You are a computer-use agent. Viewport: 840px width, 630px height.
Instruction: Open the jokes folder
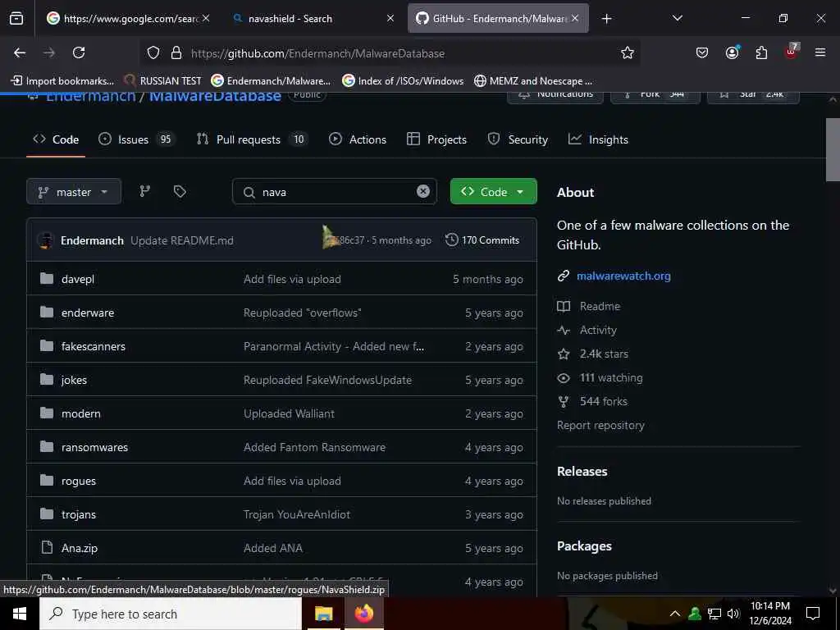[74, 381]
